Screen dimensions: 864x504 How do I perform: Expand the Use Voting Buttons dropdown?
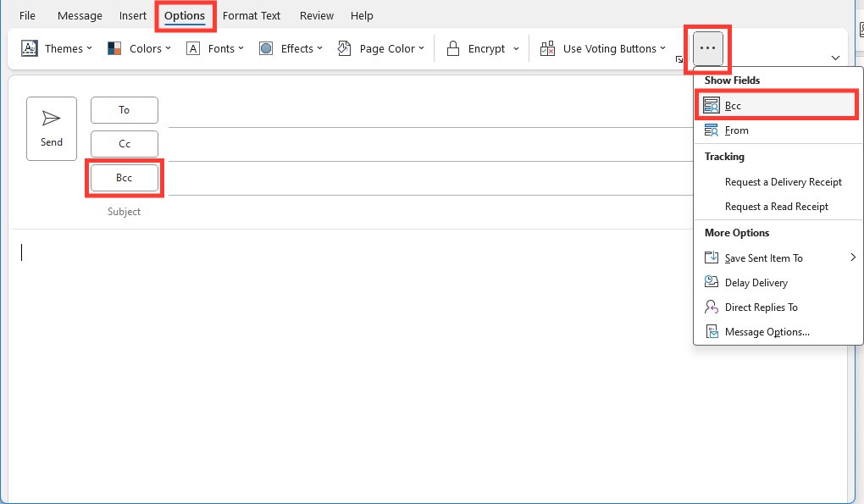coord(663,48)
